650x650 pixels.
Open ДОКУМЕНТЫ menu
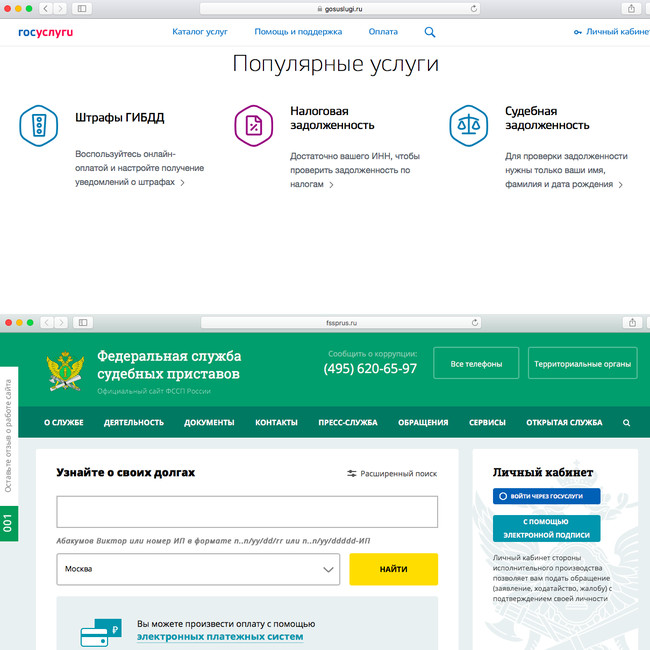coord(209,422)
